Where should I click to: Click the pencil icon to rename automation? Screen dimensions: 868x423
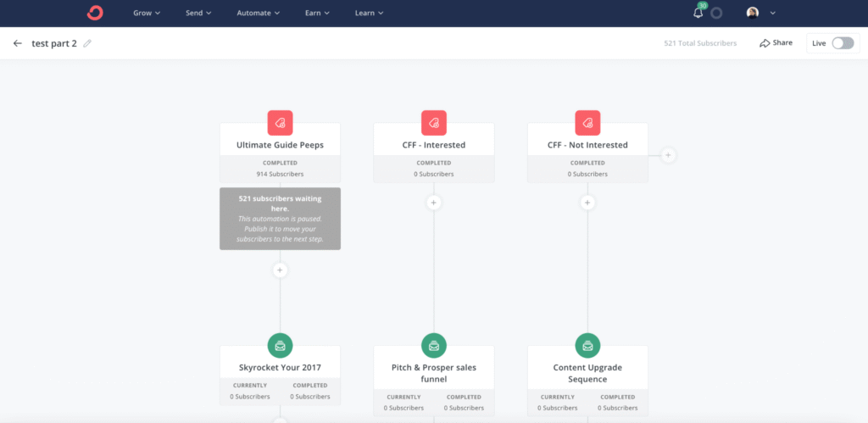pyautogui.click(x=87, y=43)
